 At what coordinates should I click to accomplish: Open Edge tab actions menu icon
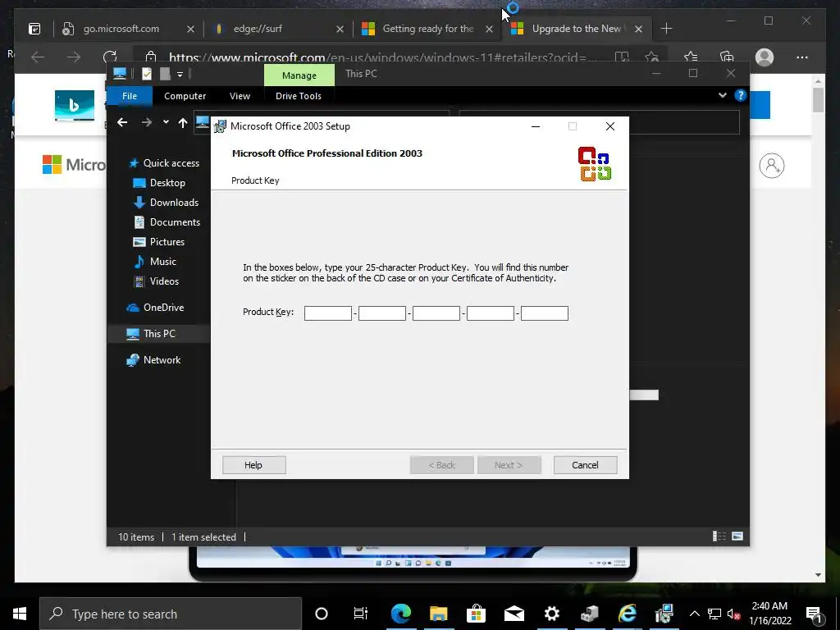click(x=34, y=29)
